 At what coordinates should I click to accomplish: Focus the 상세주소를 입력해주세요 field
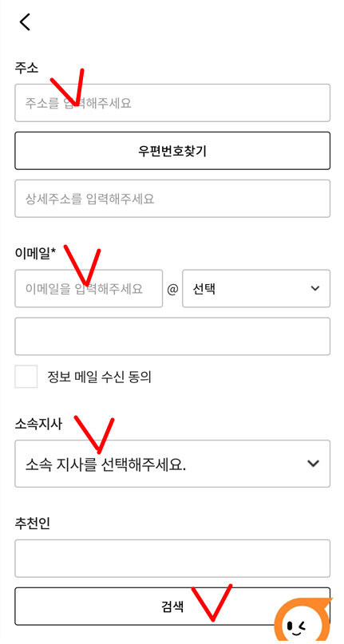172,199
